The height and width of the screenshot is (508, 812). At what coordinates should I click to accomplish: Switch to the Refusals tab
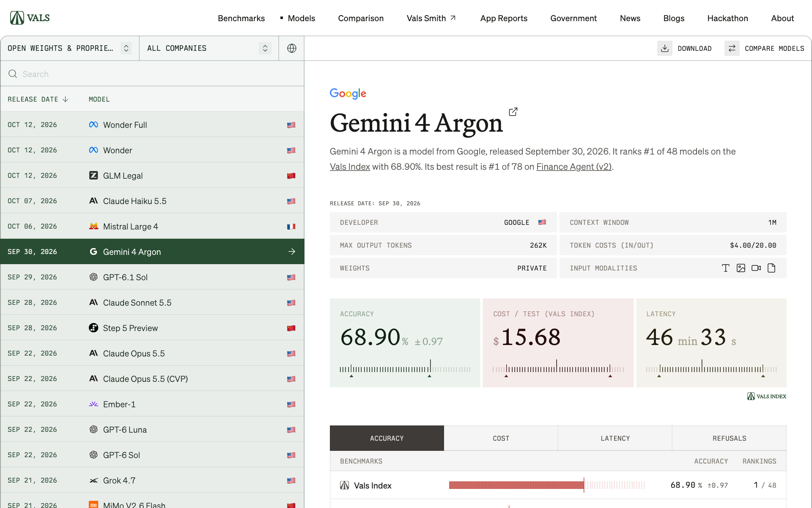[x=729, y=438]
